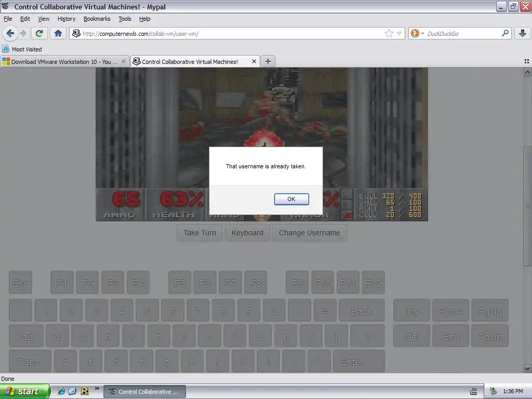Viewport: 532px width, 399px height.
Task: Click the site identity icon in the address bar
Action: point(77,33)
